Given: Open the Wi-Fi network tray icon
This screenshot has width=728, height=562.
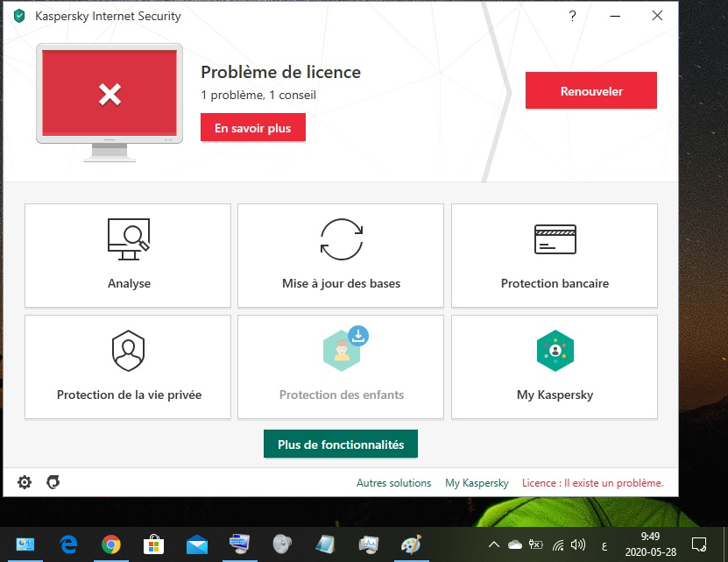Looking at the screenshot, I should pyautogui.click(x=557, y=544).
